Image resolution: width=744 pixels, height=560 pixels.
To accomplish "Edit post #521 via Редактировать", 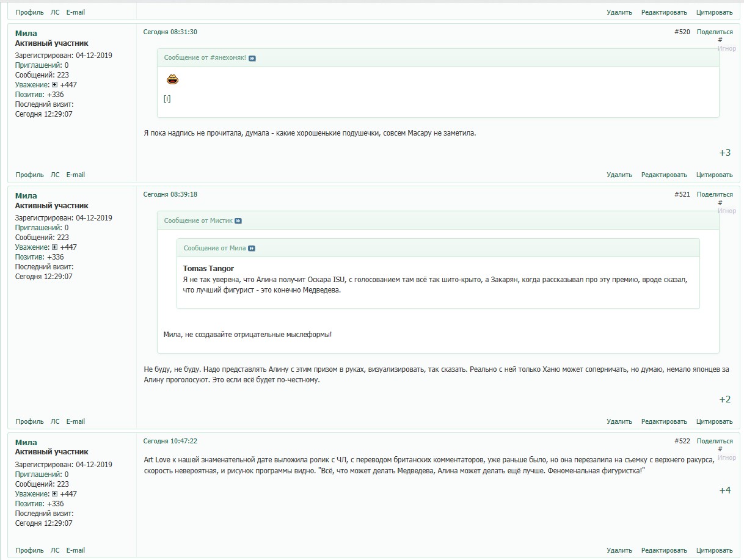I will [x=664, y=421].
